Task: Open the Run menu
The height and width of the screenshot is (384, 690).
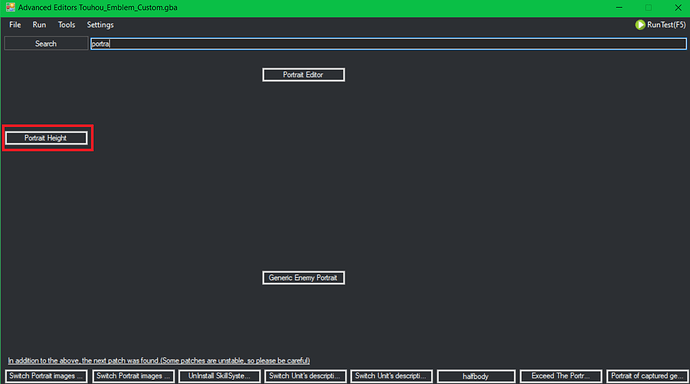Action: coord(39,25)
